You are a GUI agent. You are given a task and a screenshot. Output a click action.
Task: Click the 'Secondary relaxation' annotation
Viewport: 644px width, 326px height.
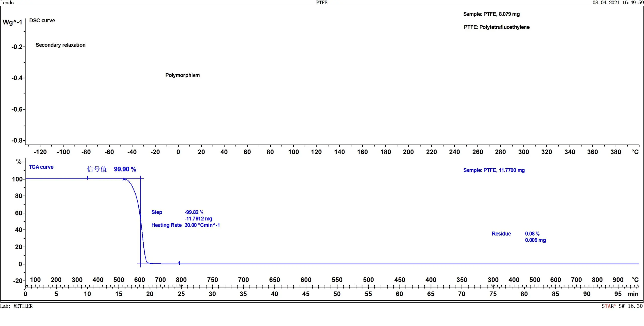click(61, 45)
